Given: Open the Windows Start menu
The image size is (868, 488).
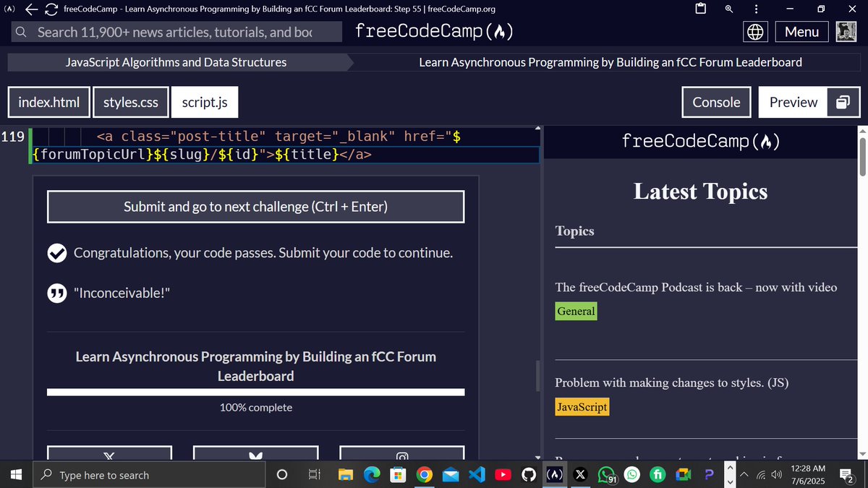Looking at the screenshot, I should tap(17, 475).
